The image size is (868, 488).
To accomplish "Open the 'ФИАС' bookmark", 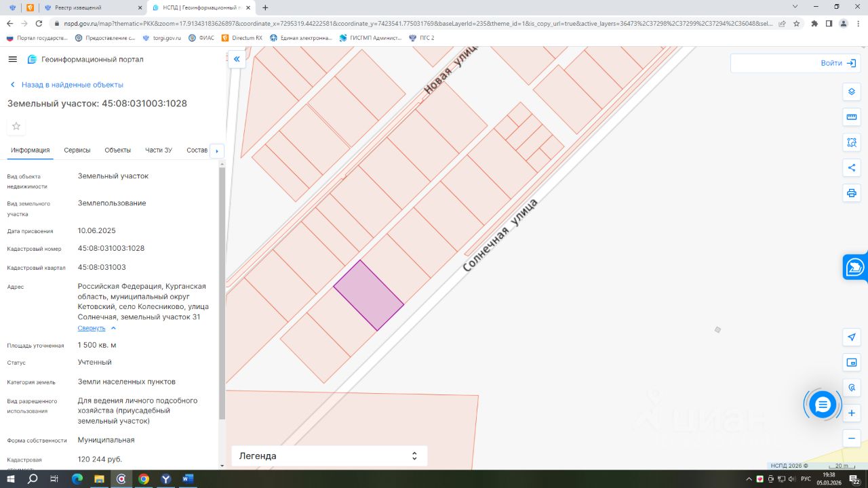I will pos(201,38).
